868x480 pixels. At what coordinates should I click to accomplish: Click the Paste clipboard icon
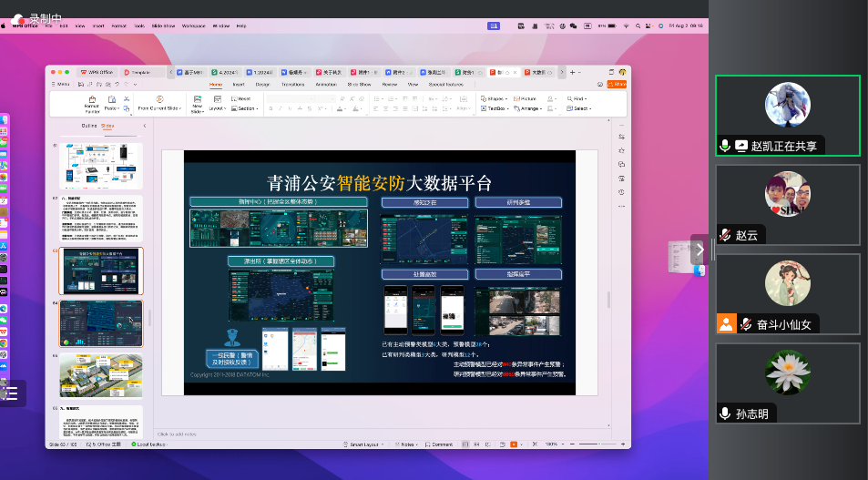pos(112,99)
